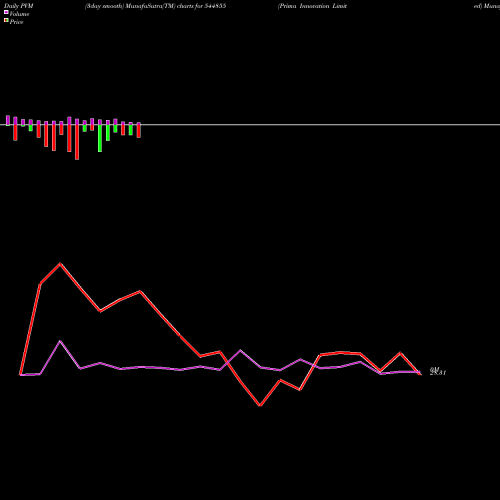500x500 pixels.
Task: Click the 'Daily PVM' chart title
Action: 19,6
